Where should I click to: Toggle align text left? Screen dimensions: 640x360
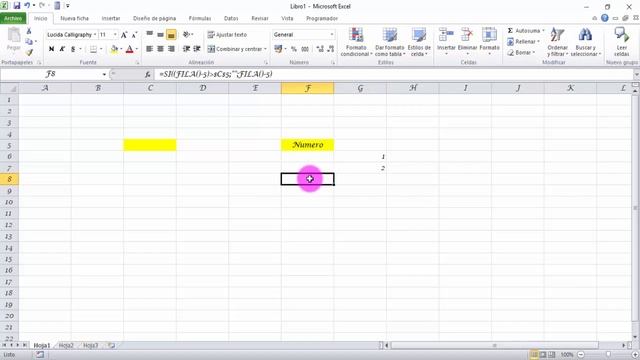coord(149,49)
